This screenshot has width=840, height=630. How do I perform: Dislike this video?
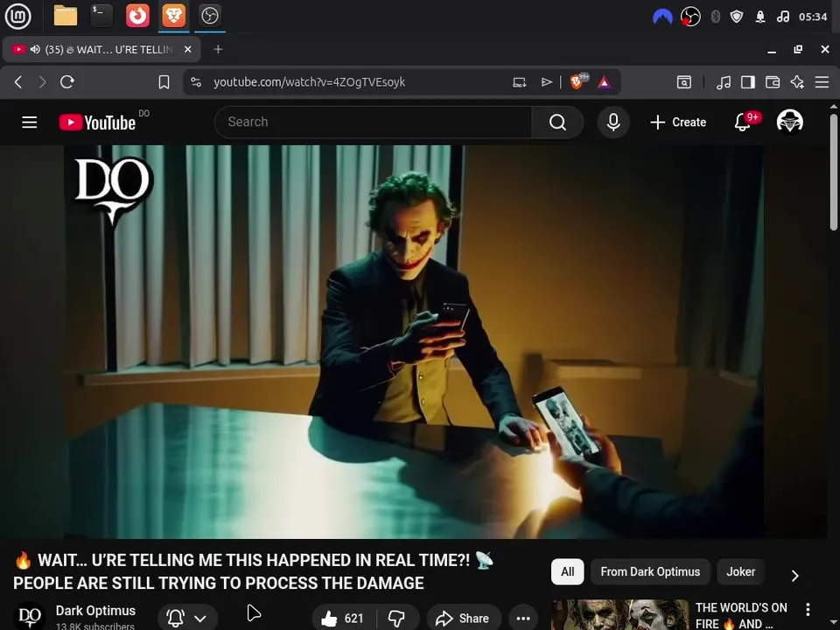click(397, 619)
